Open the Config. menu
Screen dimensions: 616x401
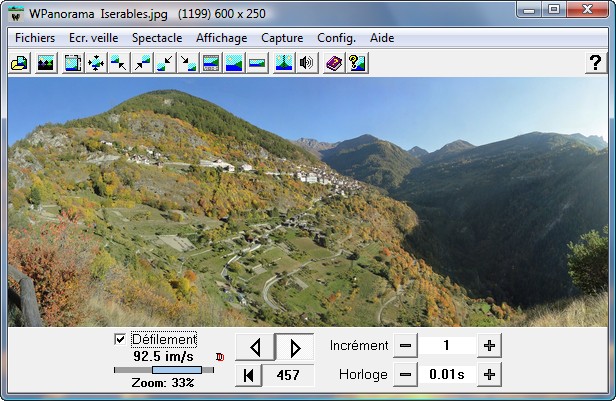[336, 37]
